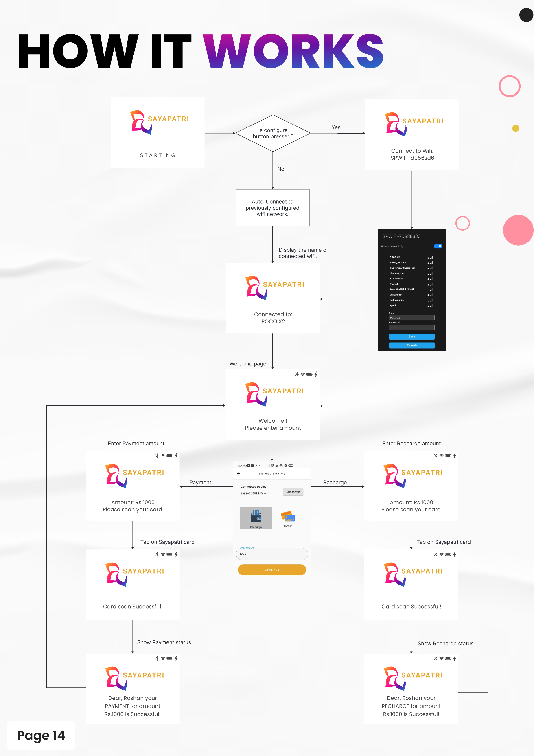Click the Password input field
534x756 pixels.
411,327
